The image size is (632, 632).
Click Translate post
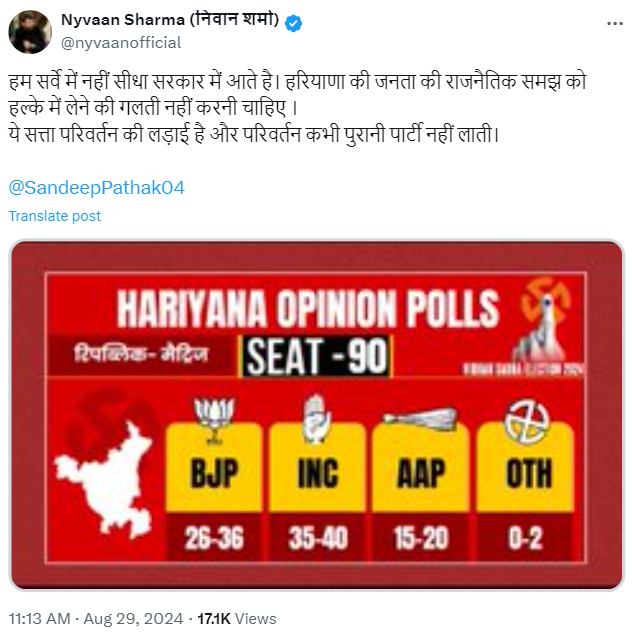(55, 216)
